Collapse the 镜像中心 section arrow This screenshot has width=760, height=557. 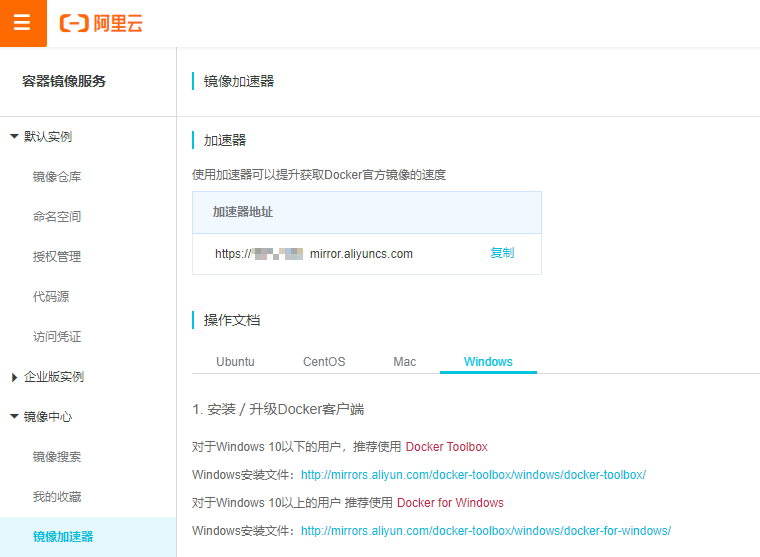(x=14, y=416)
